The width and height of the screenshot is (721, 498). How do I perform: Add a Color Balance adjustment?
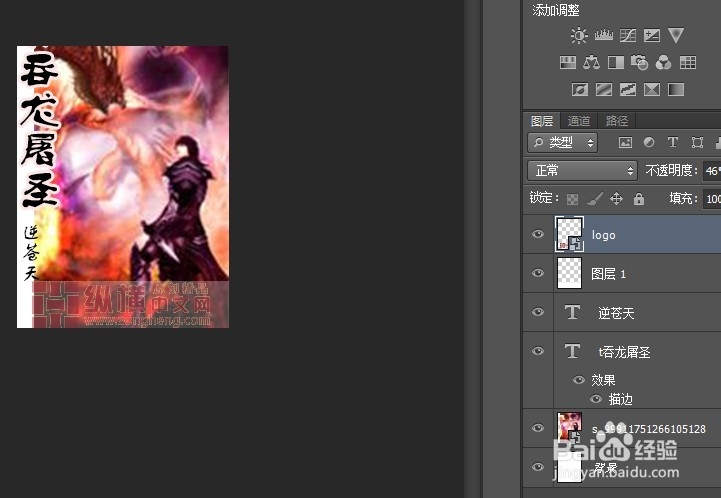pyautogui.click(x=591, y=63)
